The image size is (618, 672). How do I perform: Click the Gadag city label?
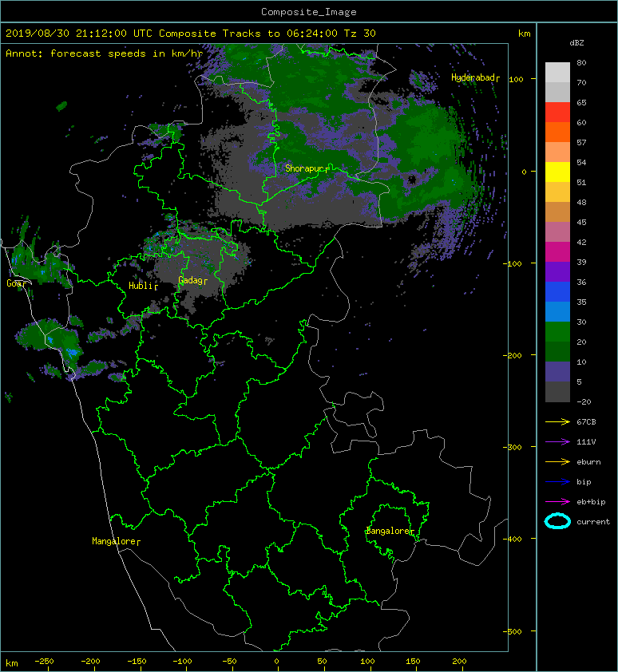190,280
